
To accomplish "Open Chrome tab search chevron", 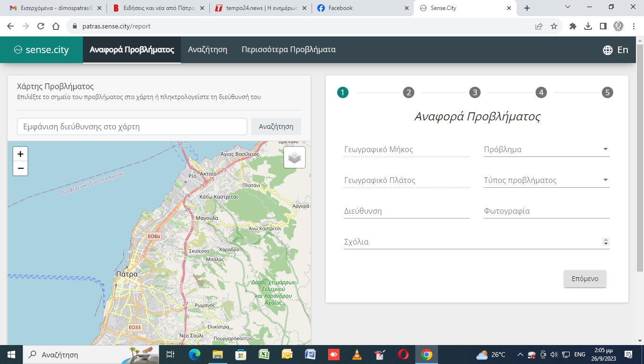I will [x=568, y=7].
